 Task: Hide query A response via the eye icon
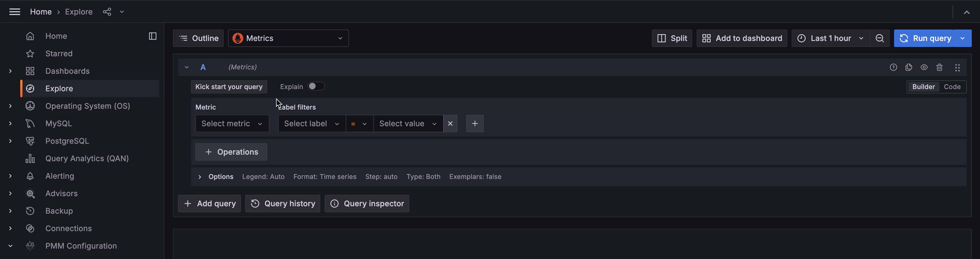point(924,67)
